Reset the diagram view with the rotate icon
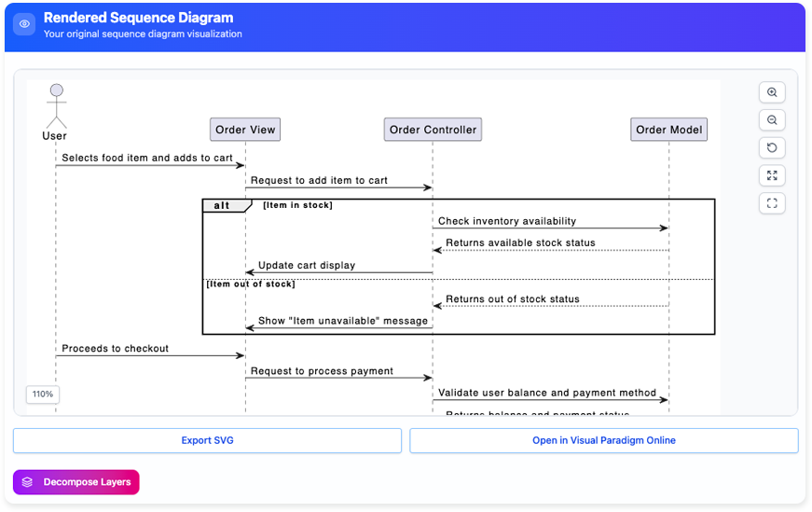 tap(772, 148)
